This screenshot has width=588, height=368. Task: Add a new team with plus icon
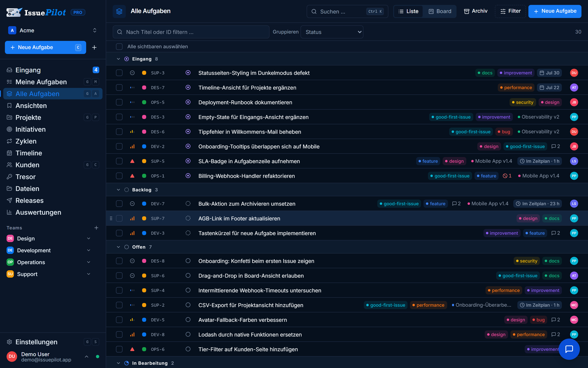96,228
